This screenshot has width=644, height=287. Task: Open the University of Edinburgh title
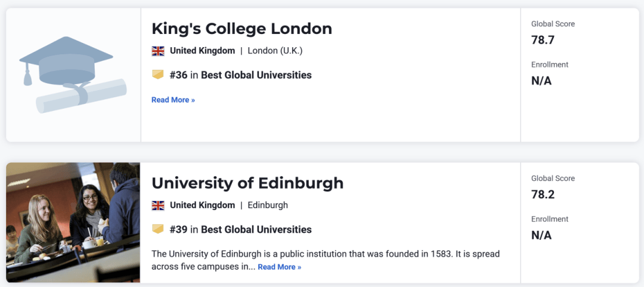coord(247,183)
